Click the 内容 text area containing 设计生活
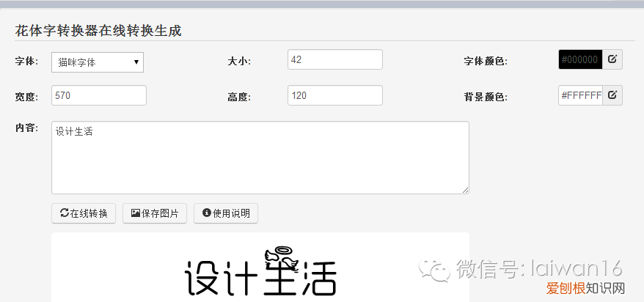 [260, 157]
